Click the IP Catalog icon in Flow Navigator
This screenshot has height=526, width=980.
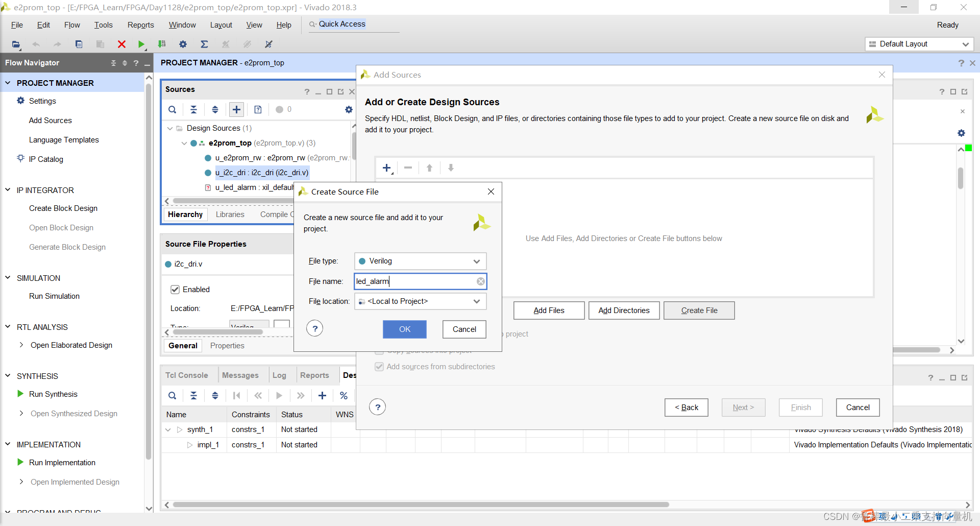click(x=21, y=158)
